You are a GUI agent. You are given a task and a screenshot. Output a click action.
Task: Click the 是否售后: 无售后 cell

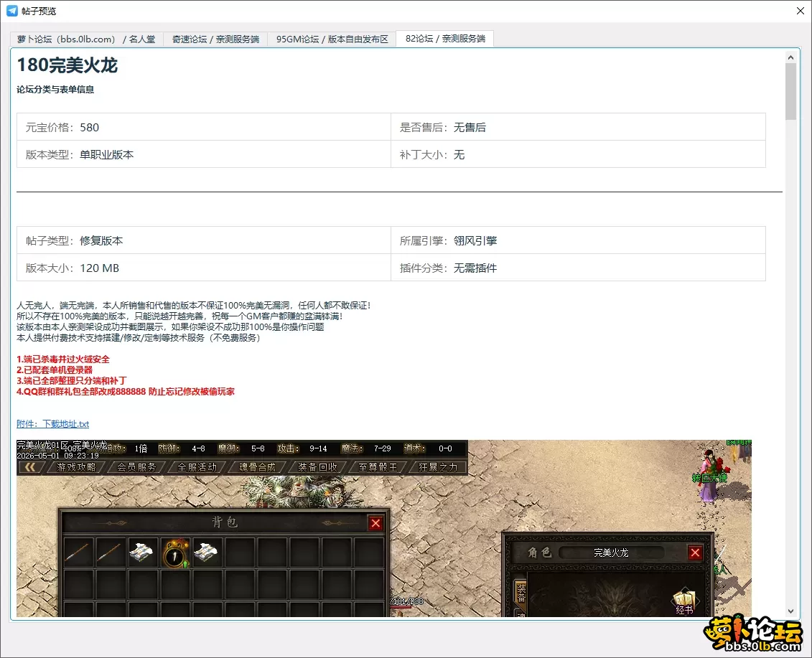pos(579,127)
